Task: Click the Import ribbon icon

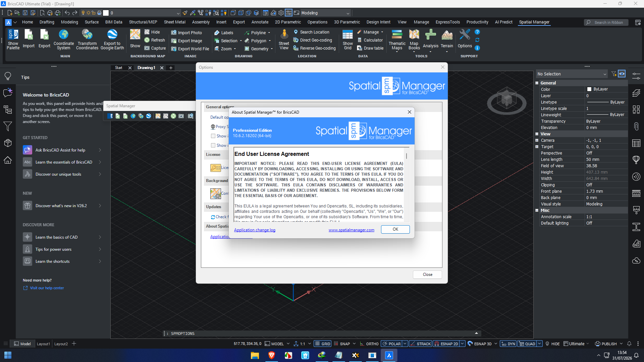Action: pyautogui.click(x=29, y=39)
